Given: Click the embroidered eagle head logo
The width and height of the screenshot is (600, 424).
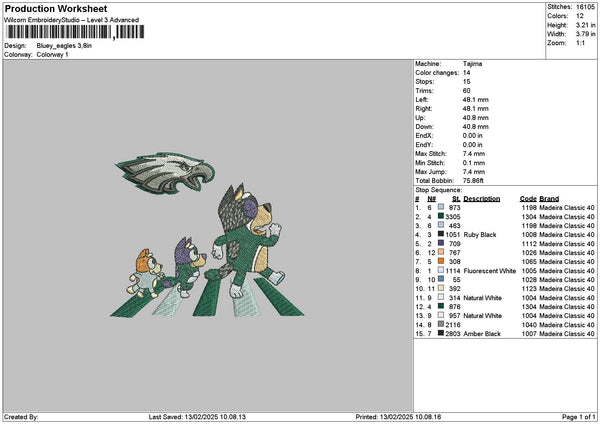Looking at the screenshot, I should (165, 173).
